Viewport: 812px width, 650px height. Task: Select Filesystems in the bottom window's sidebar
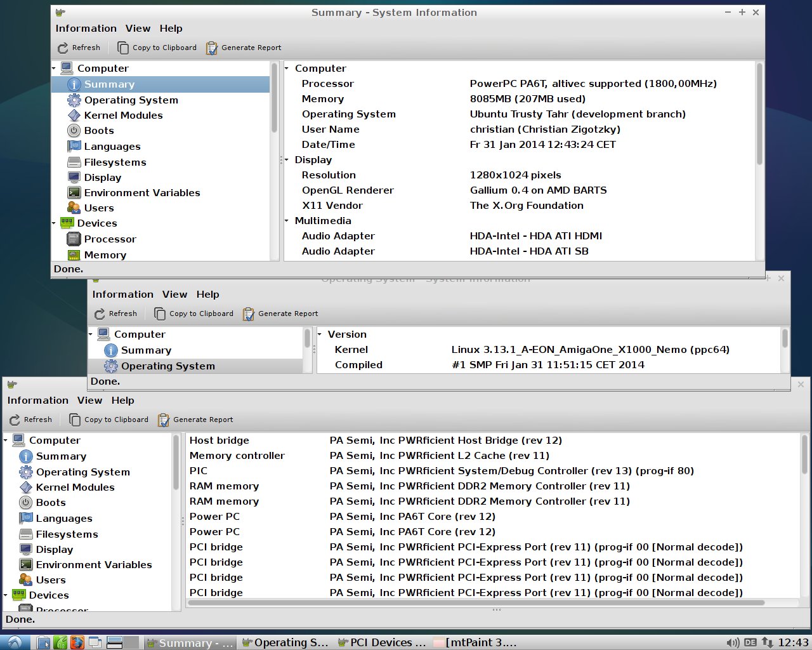67,534
